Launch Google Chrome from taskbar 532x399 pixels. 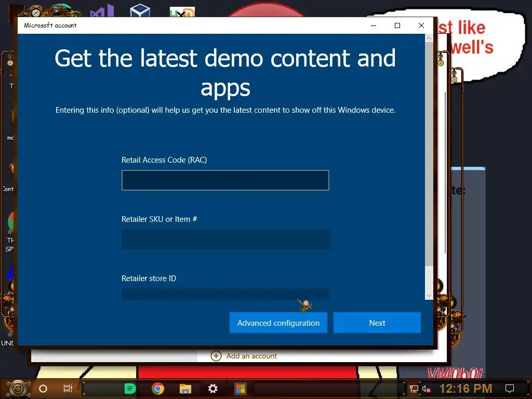click(158, 389)
